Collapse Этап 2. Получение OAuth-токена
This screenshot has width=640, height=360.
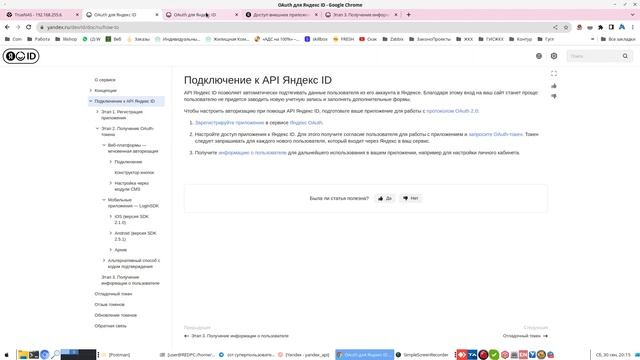tap(97, 129)
